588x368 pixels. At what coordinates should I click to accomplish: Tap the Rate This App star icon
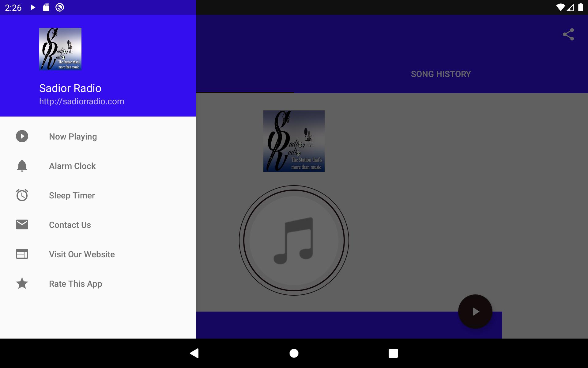22,283
